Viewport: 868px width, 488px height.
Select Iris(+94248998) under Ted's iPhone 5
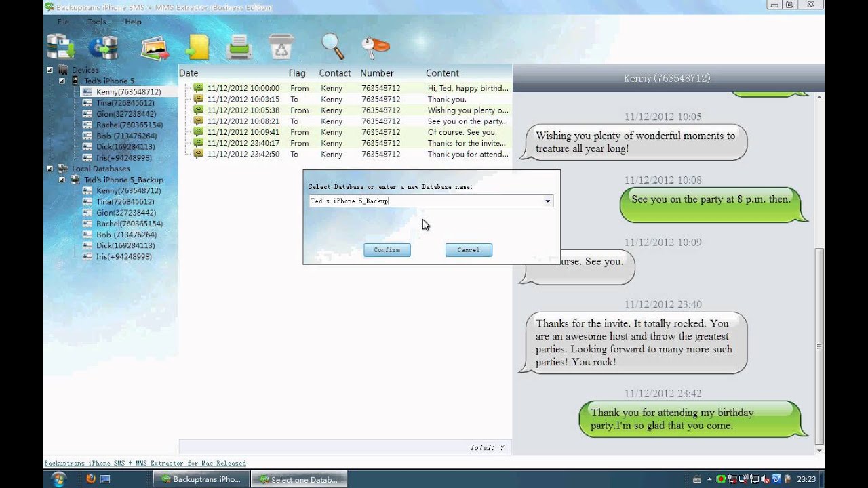click(x=124, y=157)
